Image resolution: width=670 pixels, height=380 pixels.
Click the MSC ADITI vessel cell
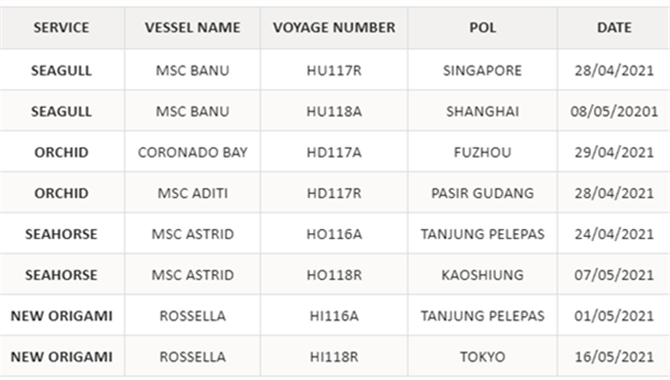pyautogui.click(x=192, y=193)
